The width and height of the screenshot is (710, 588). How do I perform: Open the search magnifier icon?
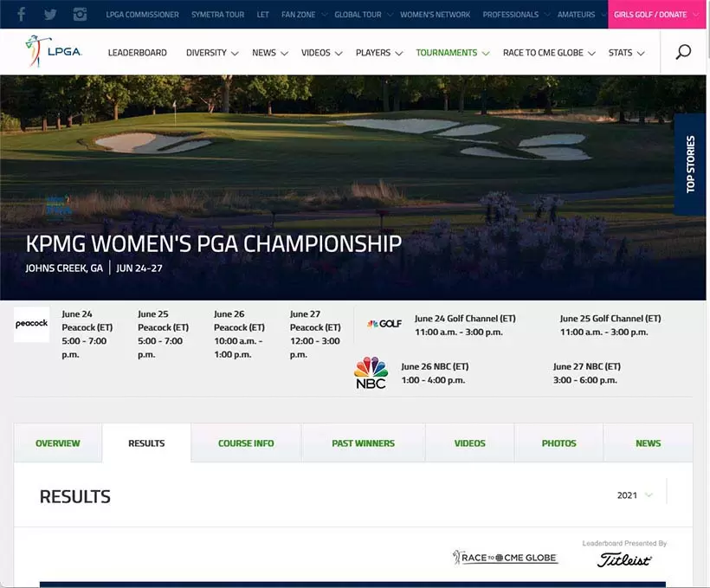point(683,52)
